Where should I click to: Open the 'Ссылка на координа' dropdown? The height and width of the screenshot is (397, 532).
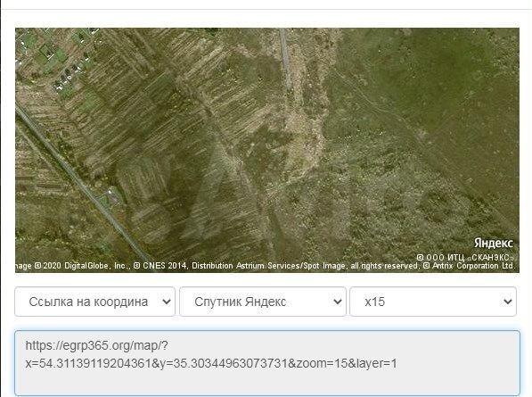(x=94, y=302)
